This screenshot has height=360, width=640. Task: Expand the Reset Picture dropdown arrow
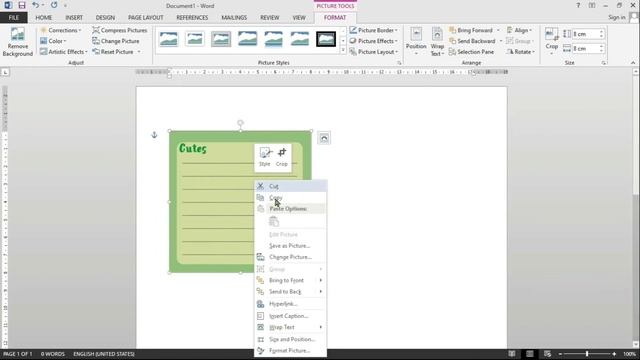pyautogui.click(x=139, y=52)
